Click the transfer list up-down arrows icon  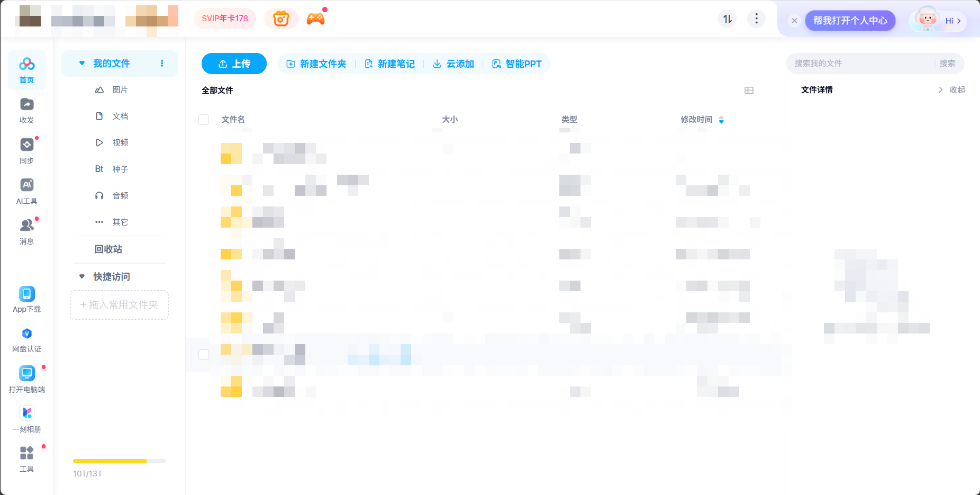click(x=728, y=19)
